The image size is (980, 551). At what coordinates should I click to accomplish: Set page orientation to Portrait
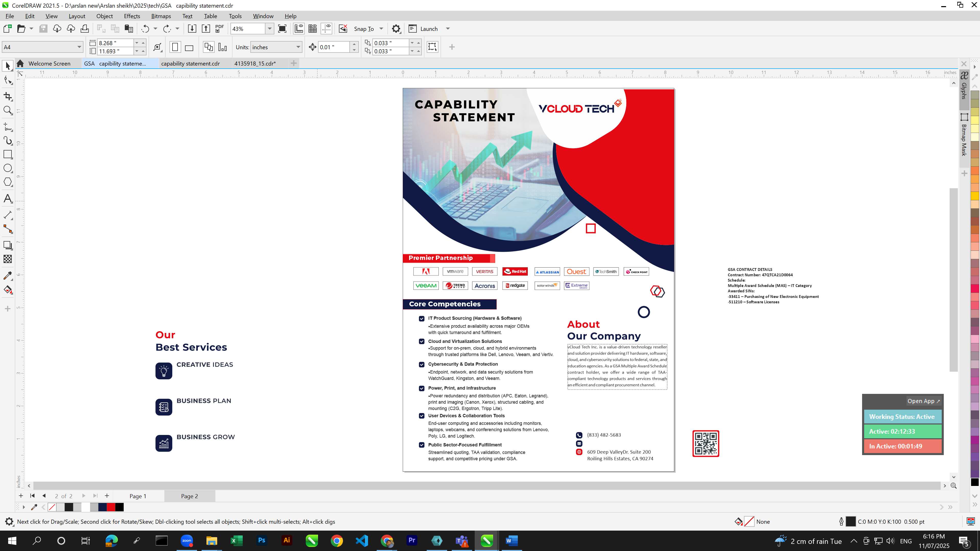point(175,47)
